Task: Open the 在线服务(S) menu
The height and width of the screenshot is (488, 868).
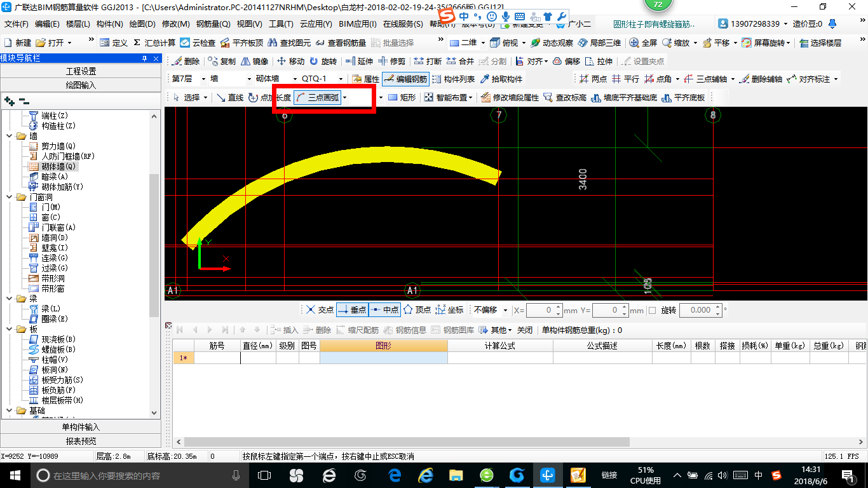Action: click(x=403, y=24)
